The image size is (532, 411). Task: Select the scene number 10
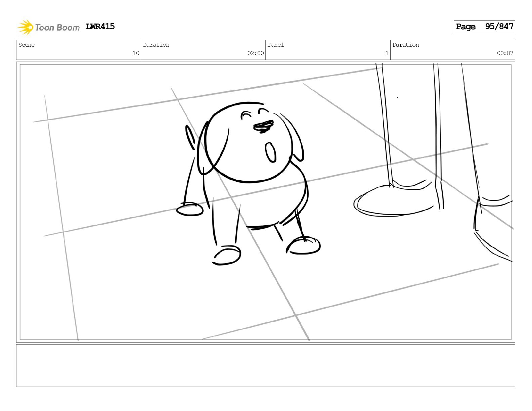pos(135,53)
